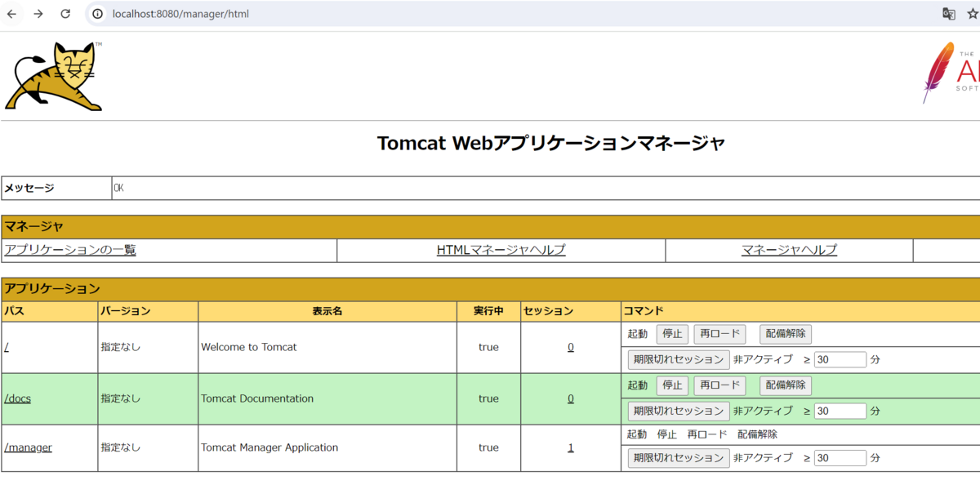The width and height of the screenshot is (980, 485).
Task: Click the Tomcat cat logo
Action: (54, 76)
